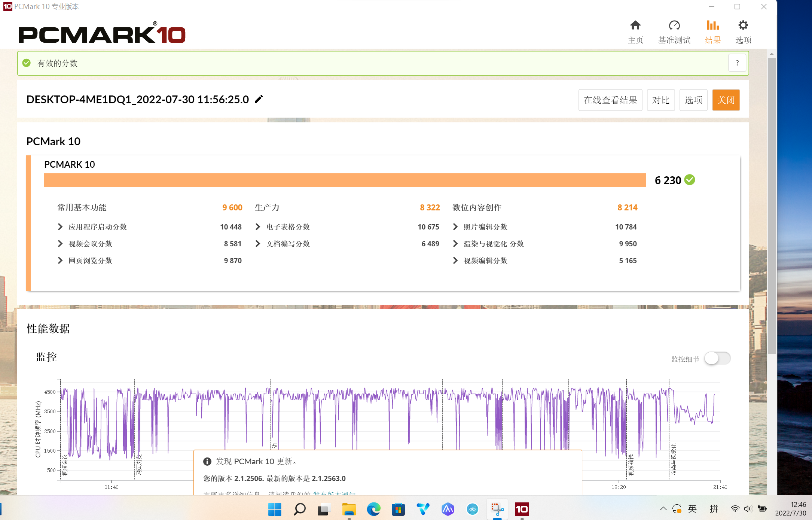This screenshot has width=812, height=520.
Task: Click the 对比 compare button
Action: pyautogui.click(x=661, y=100)
